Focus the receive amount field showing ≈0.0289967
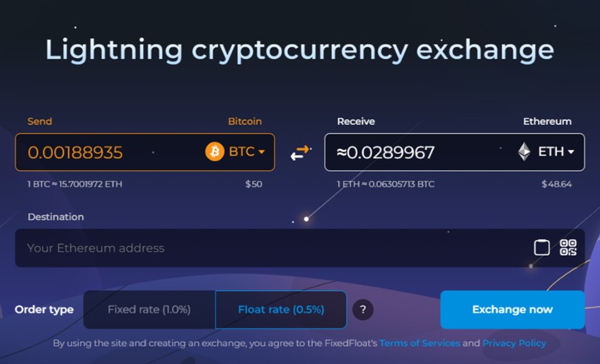Image resolution: width=600 pixels, height=364 pixels. click(x=419, y=152)
